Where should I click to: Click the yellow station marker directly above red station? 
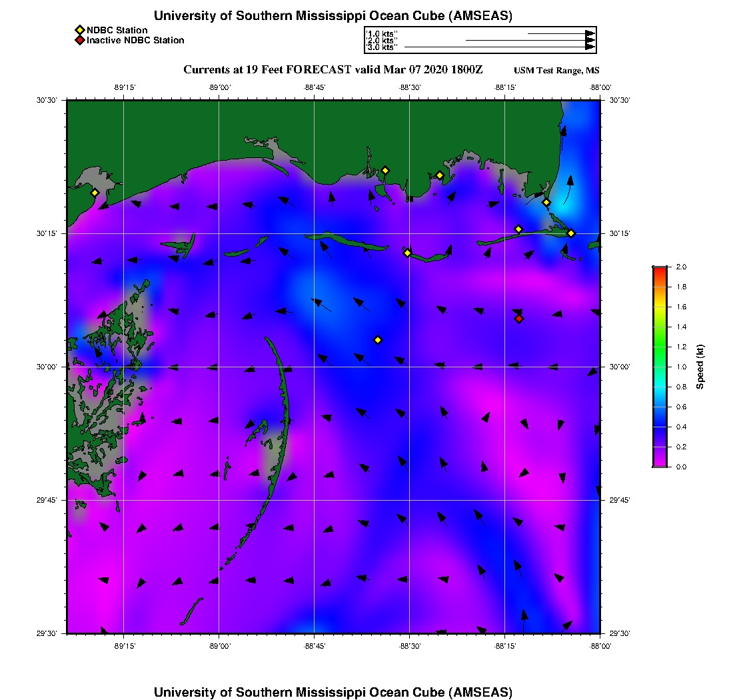(519, 229)
